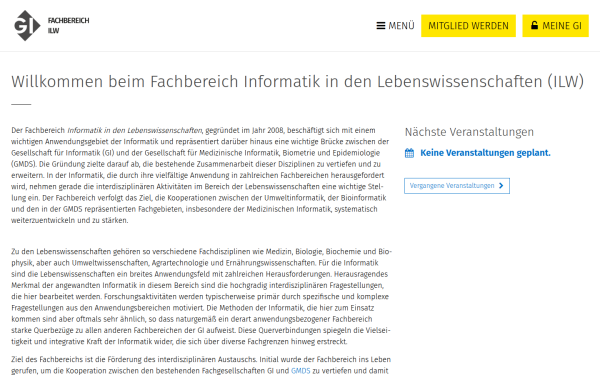
Task: Click the MITGLIED WERDEN button
Action: [468, 26]
